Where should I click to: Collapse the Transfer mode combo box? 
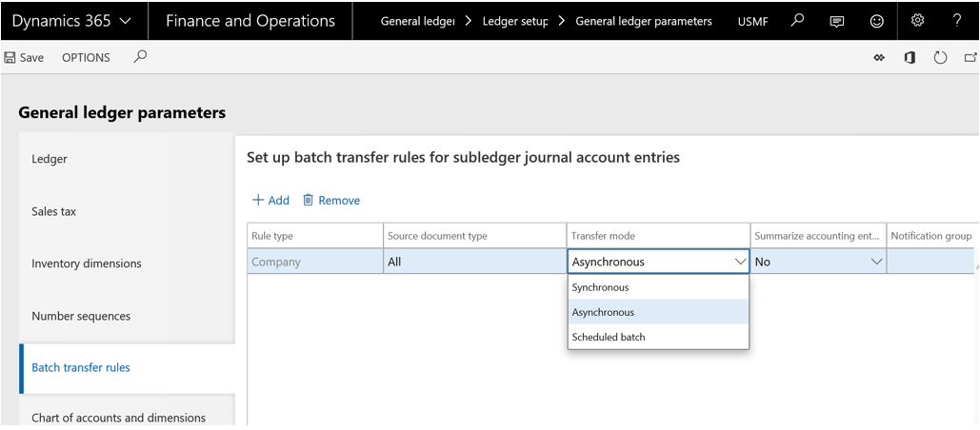click(739, 262)
